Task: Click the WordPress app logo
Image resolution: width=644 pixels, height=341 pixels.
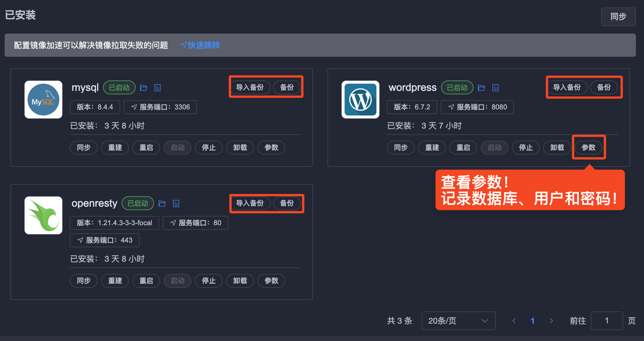Action: pyautogui.click(x=360, y=100)
